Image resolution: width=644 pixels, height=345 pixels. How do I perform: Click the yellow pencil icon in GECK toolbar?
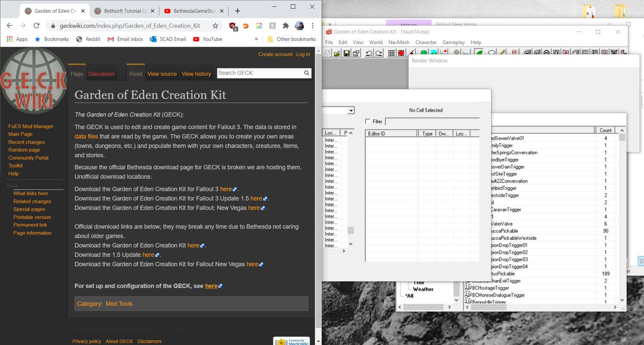click(503, 53)
